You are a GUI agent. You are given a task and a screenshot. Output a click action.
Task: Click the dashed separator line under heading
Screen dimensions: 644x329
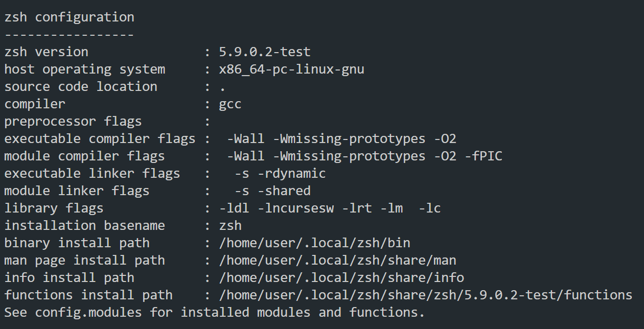point(69,34)
